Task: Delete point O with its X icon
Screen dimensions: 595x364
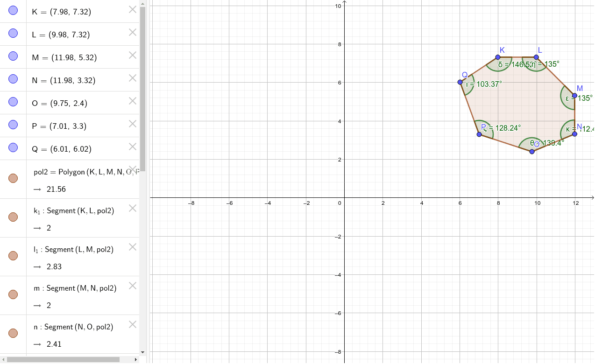Action: click(133, 101)
